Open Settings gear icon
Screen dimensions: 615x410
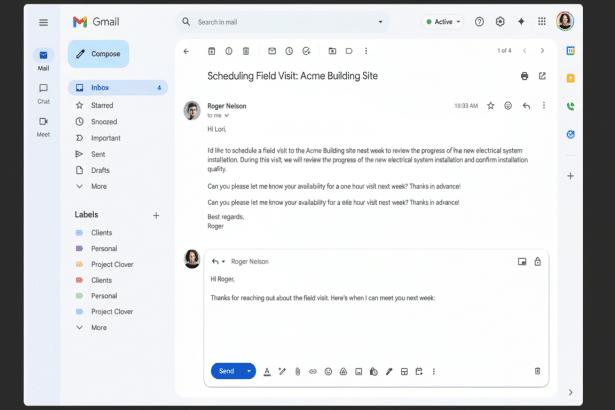point(500,22)
